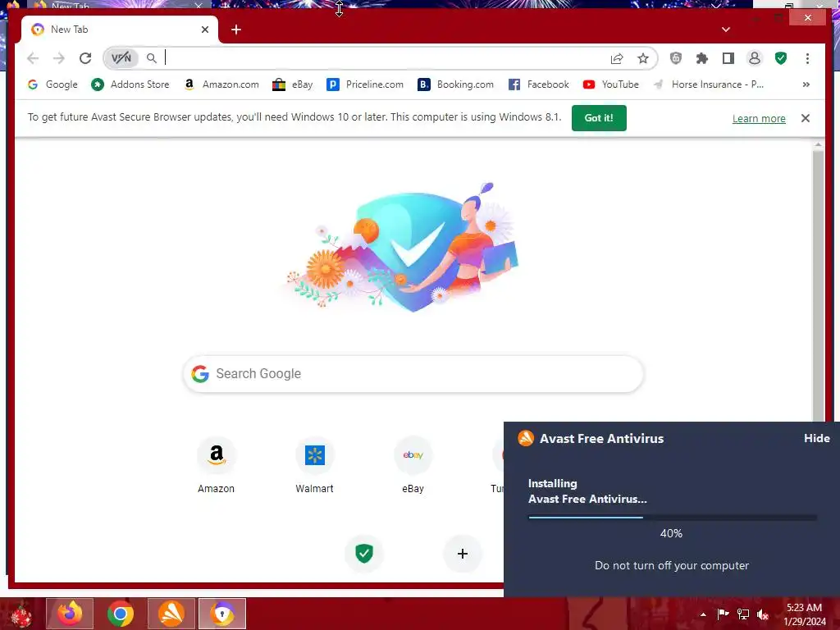Open the Addons Store bookmark
Viewport: 840px width, 630px height.
130,84
